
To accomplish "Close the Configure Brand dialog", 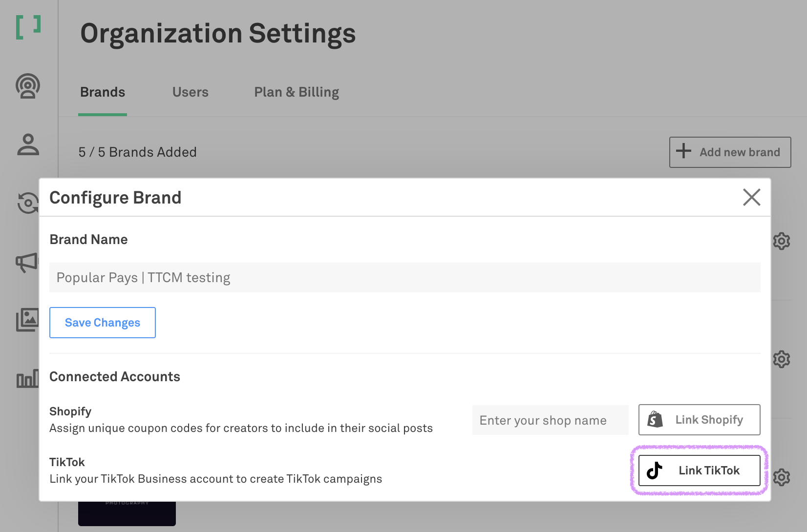I will pos(751,197).
